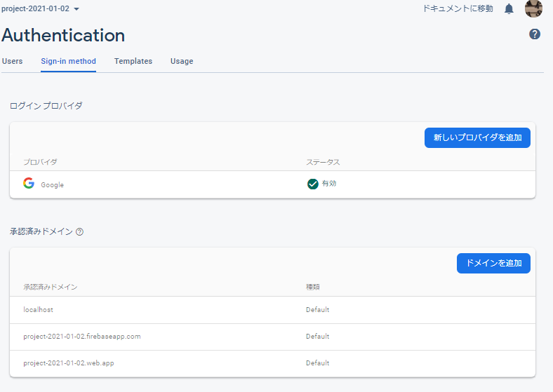Click the 新しいプロバイダを追加 button
The image size is (553, 392).
click(477, 137)
